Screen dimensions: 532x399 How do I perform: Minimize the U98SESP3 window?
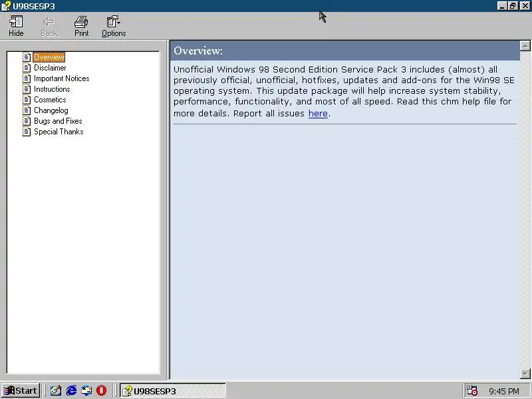tap(502, 6)
